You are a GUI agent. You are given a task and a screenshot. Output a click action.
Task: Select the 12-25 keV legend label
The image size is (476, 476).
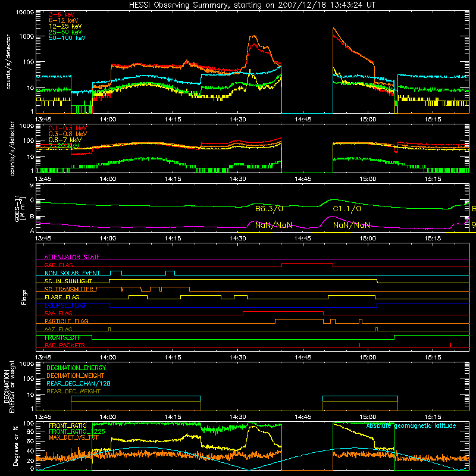click(65, 26)
